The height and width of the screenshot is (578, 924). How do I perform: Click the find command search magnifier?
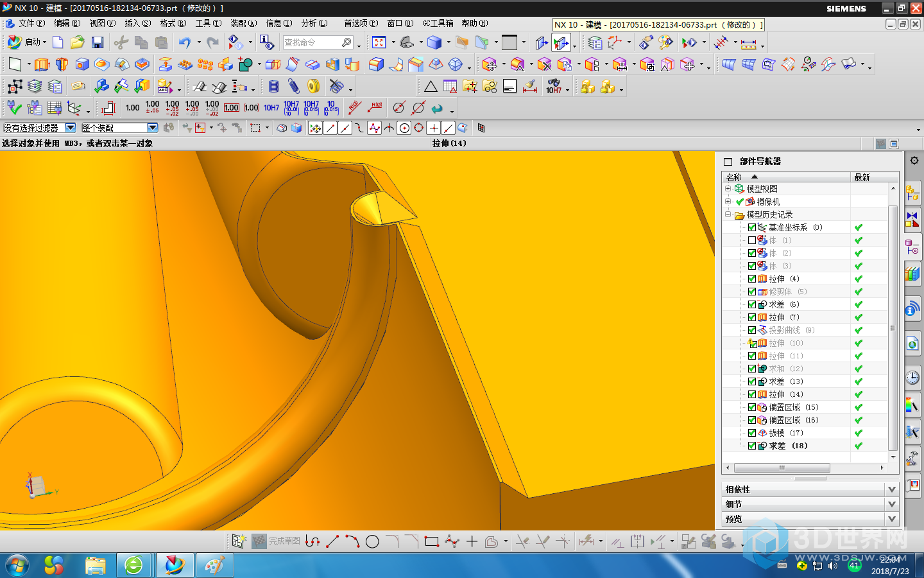[346, 42]
